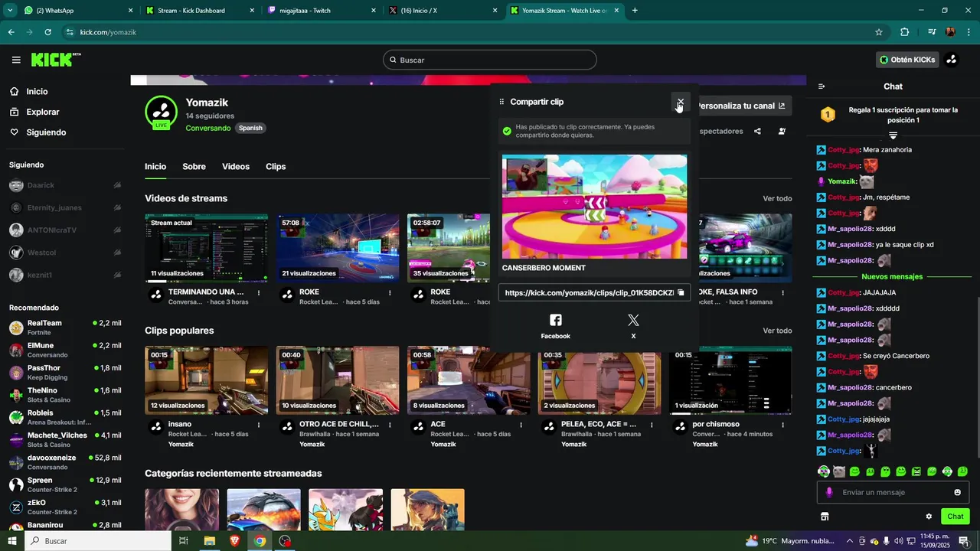Toggle notifications for Eternity_juanes
The width and height of the screenshot is (980, 551).
(x=117, y=207)
